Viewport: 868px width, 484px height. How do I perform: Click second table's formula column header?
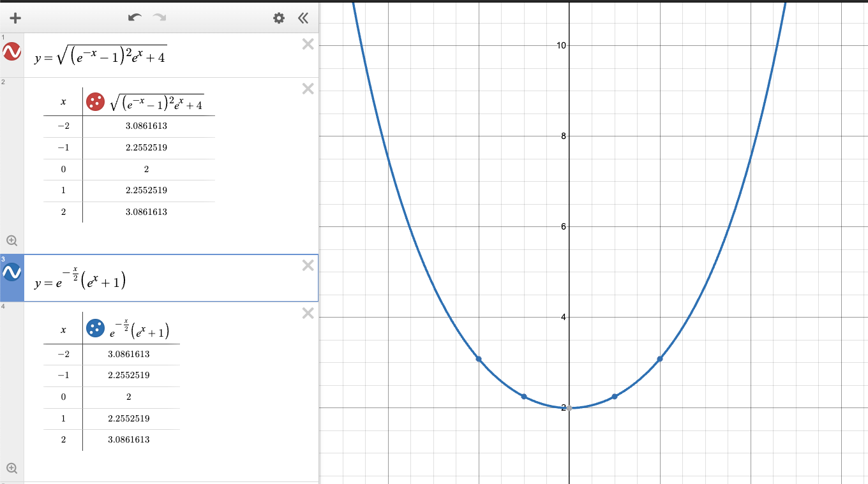139,330
